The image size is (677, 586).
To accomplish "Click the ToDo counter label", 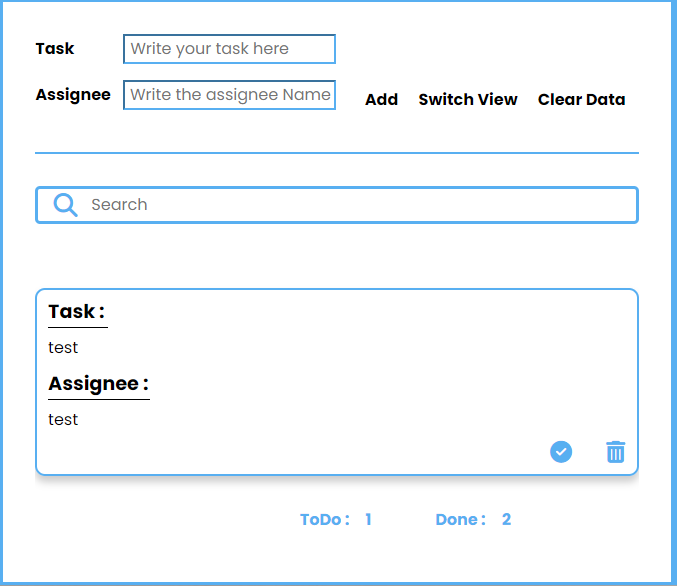I will coord(325,519).
